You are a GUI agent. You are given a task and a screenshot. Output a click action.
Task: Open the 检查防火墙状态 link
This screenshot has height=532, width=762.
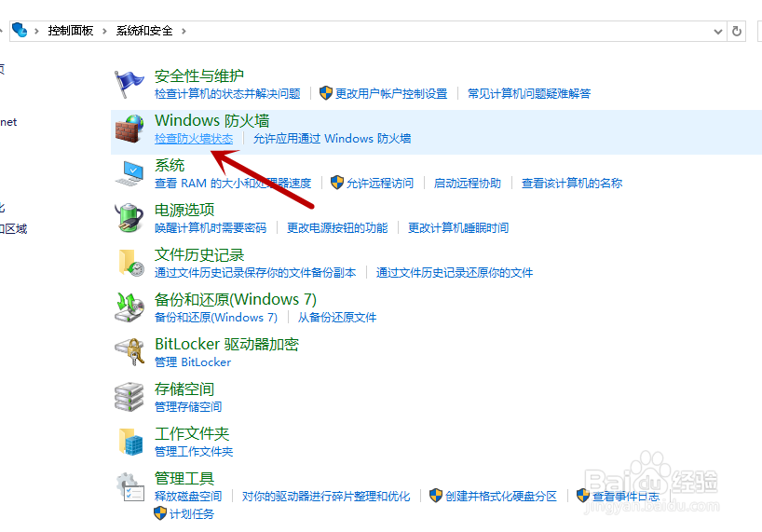[194, 139]
